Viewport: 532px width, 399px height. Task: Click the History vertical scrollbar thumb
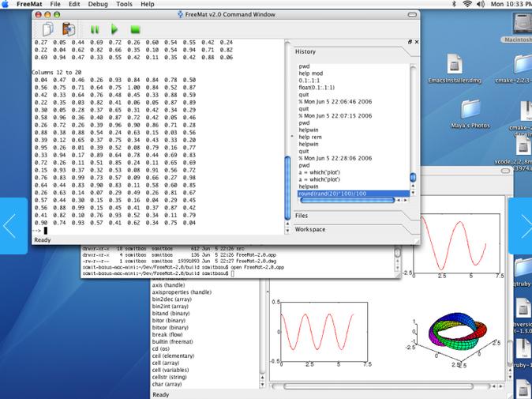coord(413,177)
